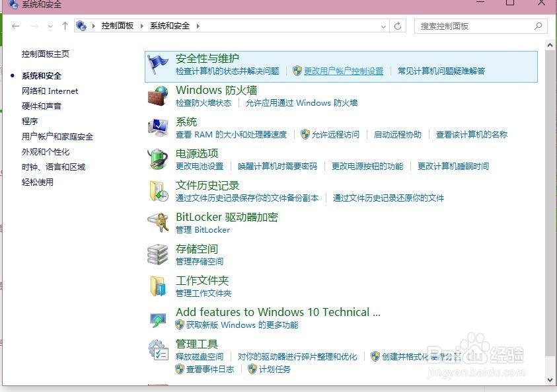Click 允许应用通过 Windows 防火墙 link
Screen dimensions: 557x392
(x=301, y=102)
